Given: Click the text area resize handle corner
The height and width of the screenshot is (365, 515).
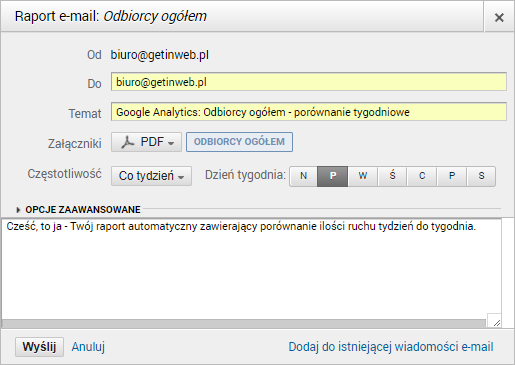Looking at the screenshot, I should pyautogui.click(x=496, y=322).
